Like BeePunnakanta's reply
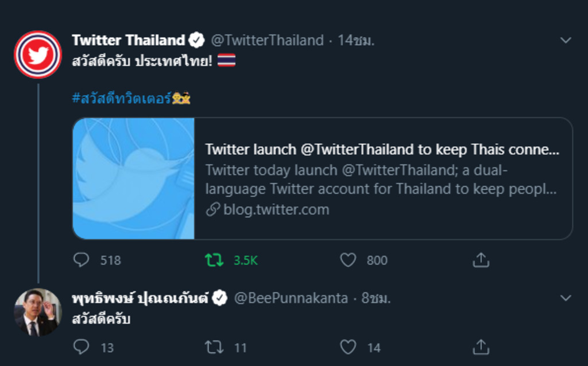 tap(348, 347)
